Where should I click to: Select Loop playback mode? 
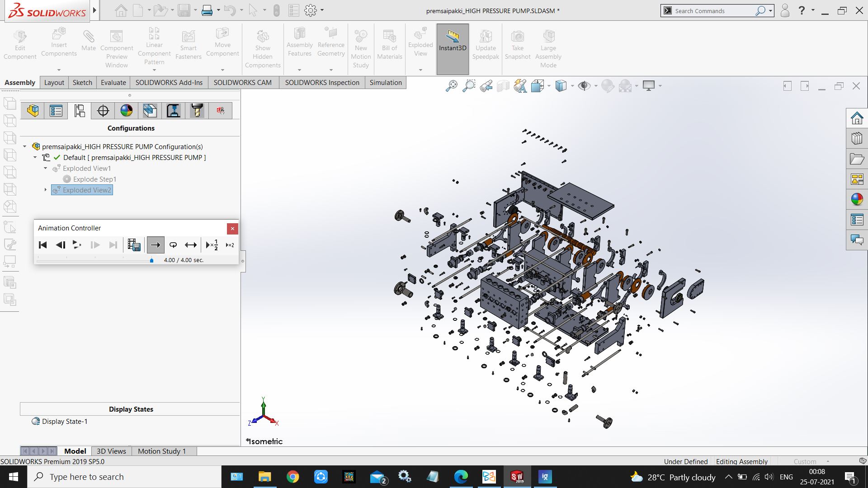(173, 245)
